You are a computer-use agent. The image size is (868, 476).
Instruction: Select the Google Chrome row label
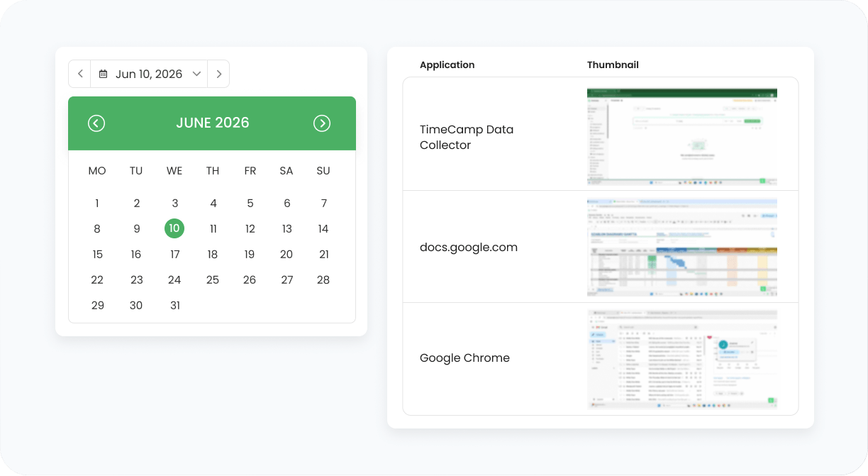(x=464, y=358)
